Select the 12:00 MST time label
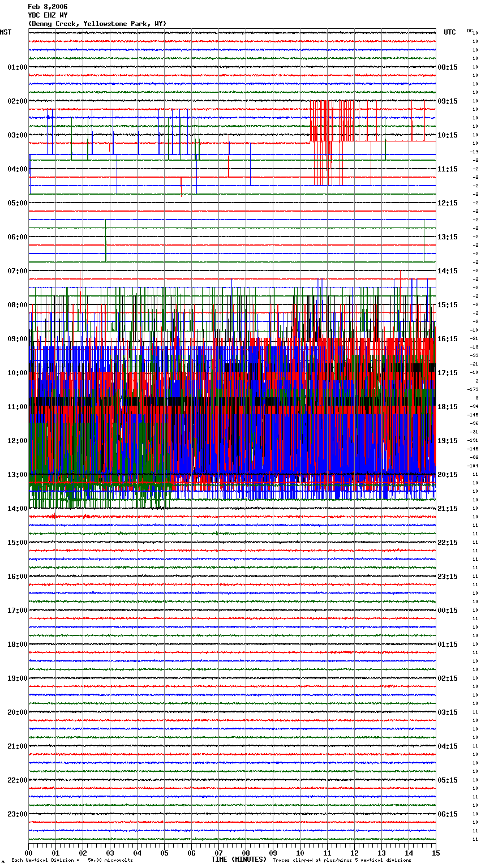 (18, 441)
